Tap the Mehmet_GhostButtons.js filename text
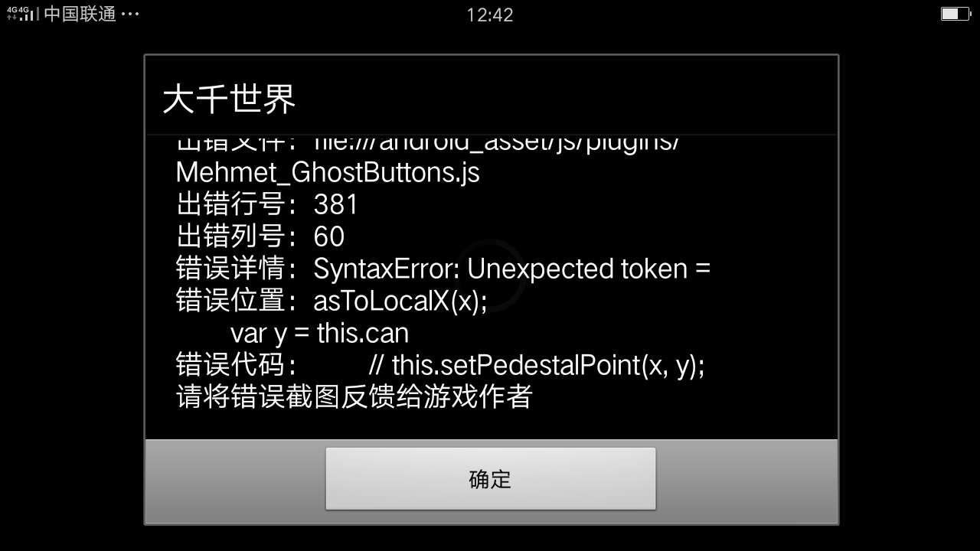 (328, 172)
